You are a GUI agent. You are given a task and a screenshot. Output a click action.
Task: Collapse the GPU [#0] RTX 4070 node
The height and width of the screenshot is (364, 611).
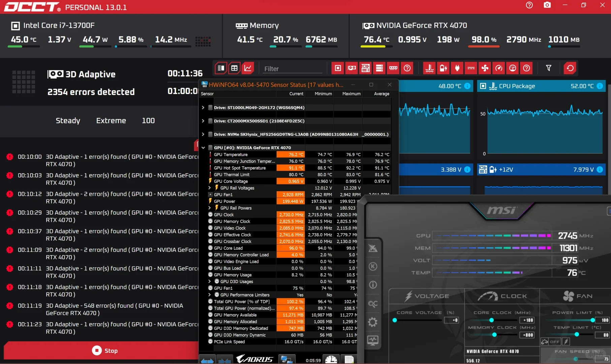(x=203, y=148)
